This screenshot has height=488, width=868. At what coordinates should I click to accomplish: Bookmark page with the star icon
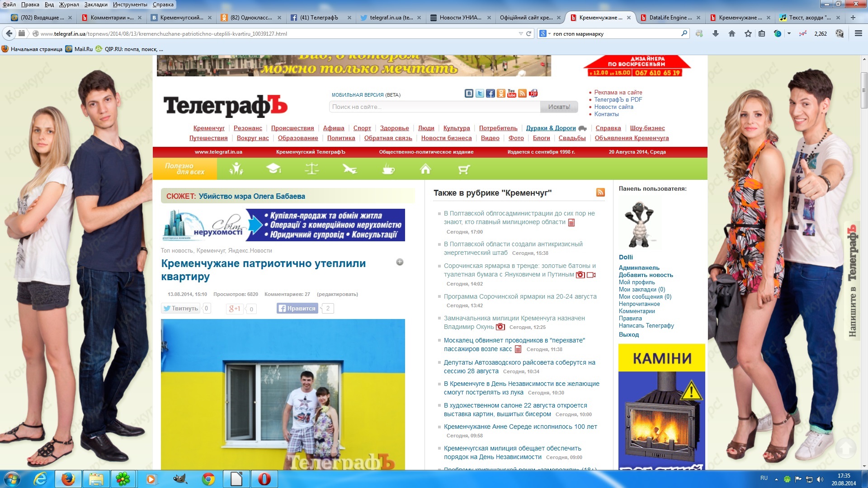pos(748,33)
